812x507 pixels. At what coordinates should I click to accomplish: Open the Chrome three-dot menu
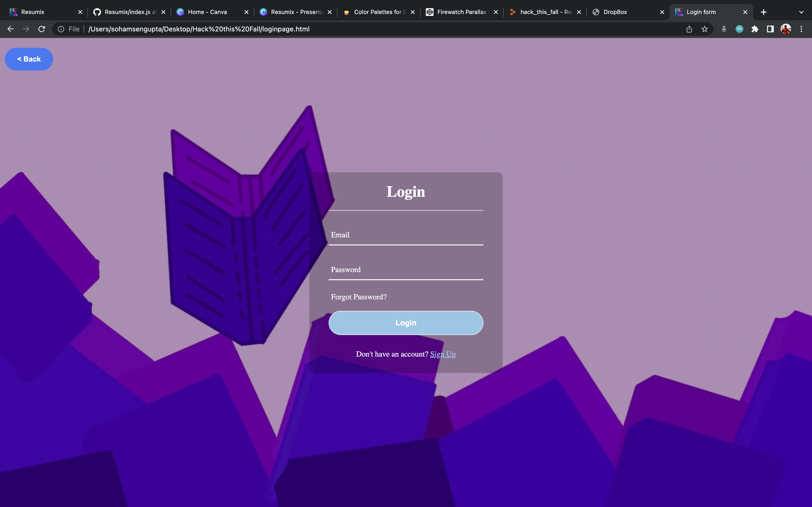[x=801, y=29]
